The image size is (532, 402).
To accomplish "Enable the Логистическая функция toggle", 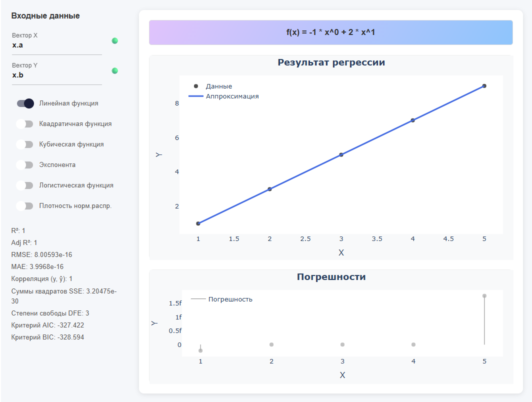I will tap(25, 185).
